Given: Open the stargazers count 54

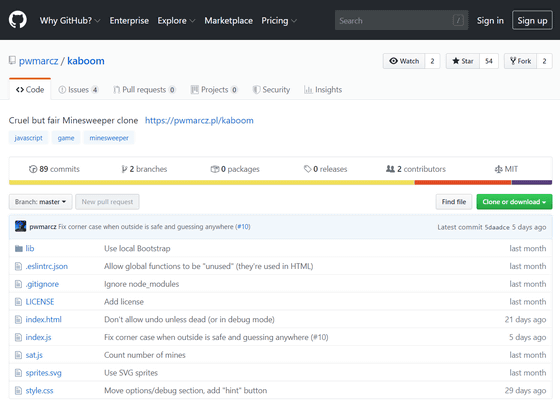Looking at the screenshot, I should 489,61.
